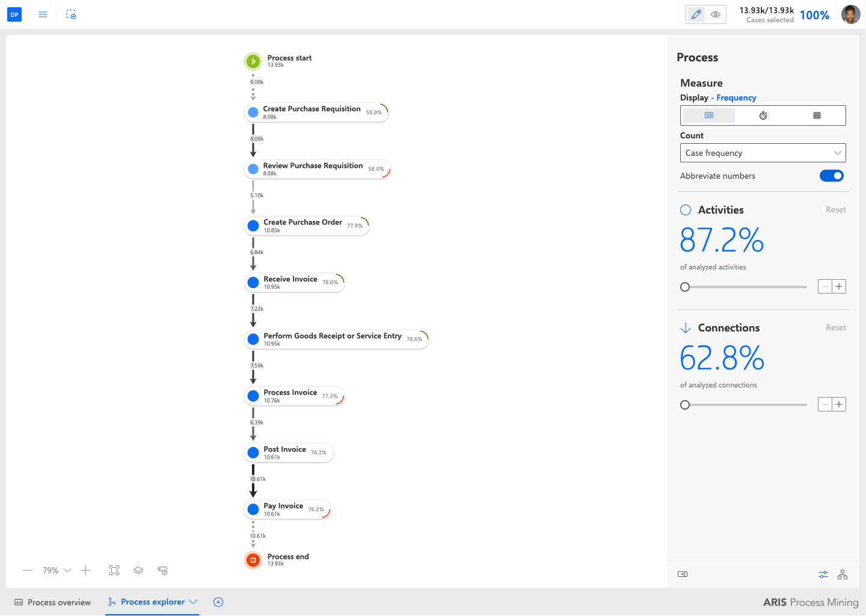Image resolution: width=866 pixels, height=616 pixels.
Task: Select the Process Invoice activity
Action: 295,396
